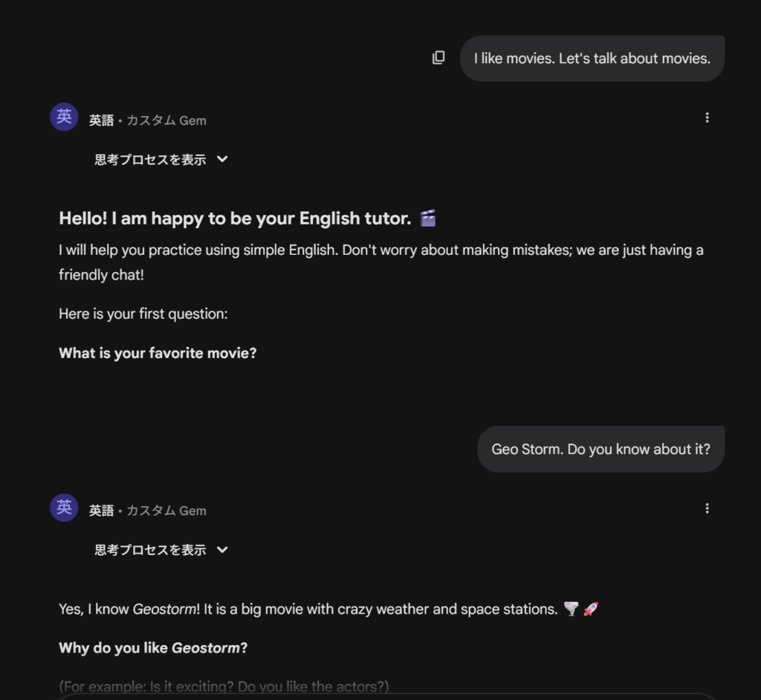761x700 pixels.
Task: Click the tornado emoji in the Geostorm reply
Action: click(x=571, y=609)
